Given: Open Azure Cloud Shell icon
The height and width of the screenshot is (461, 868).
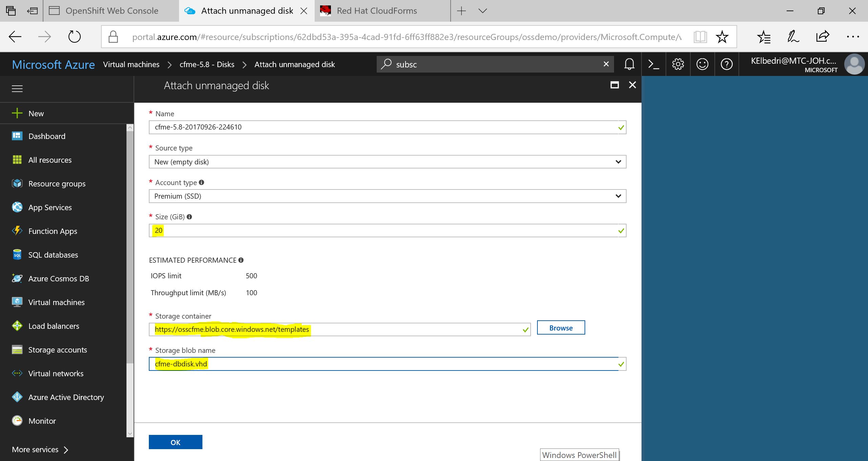Looking at the screenshot, I should [x=653, y=64].
